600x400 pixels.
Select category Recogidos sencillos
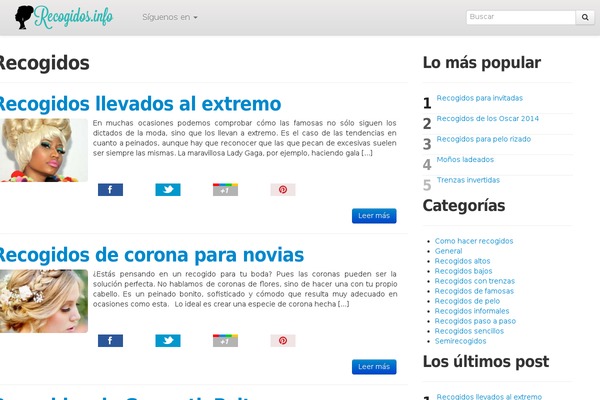[469, 331]
